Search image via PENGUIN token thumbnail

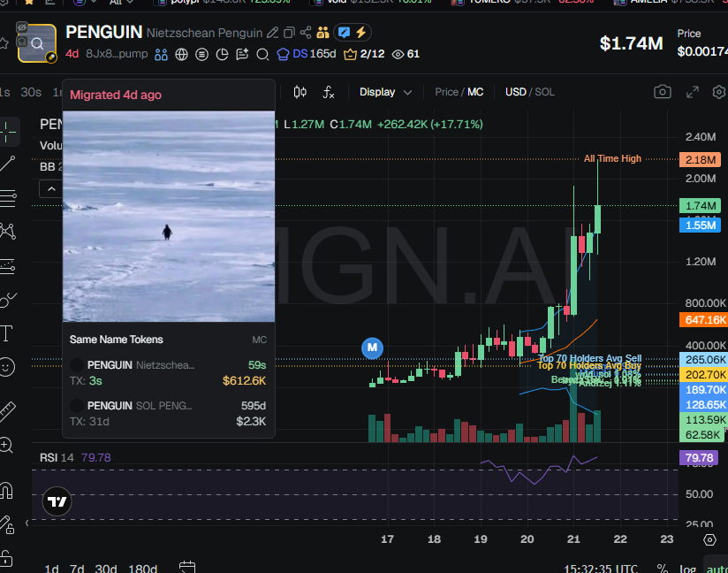(37, 43)
